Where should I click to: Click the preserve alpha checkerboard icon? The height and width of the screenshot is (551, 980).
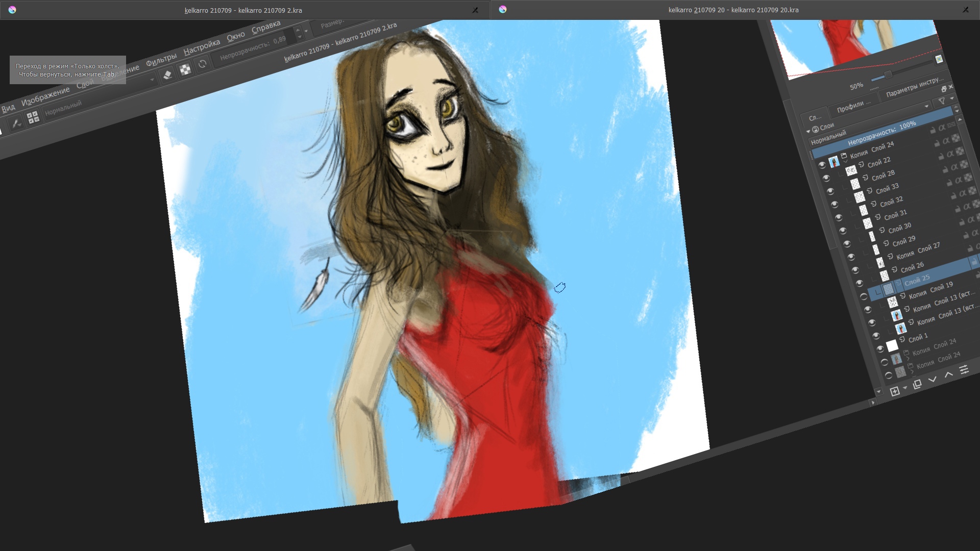[185, 69]
